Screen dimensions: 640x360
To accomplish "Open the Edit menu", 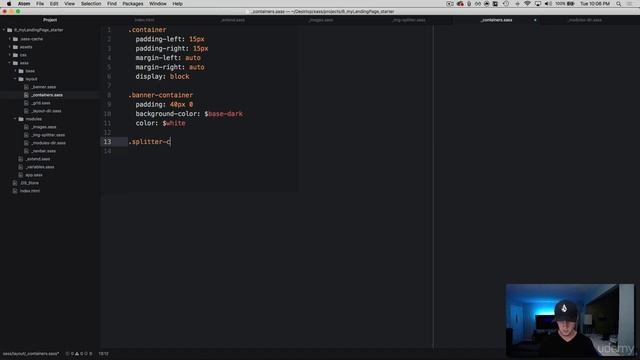I will (x=54, y=4).
